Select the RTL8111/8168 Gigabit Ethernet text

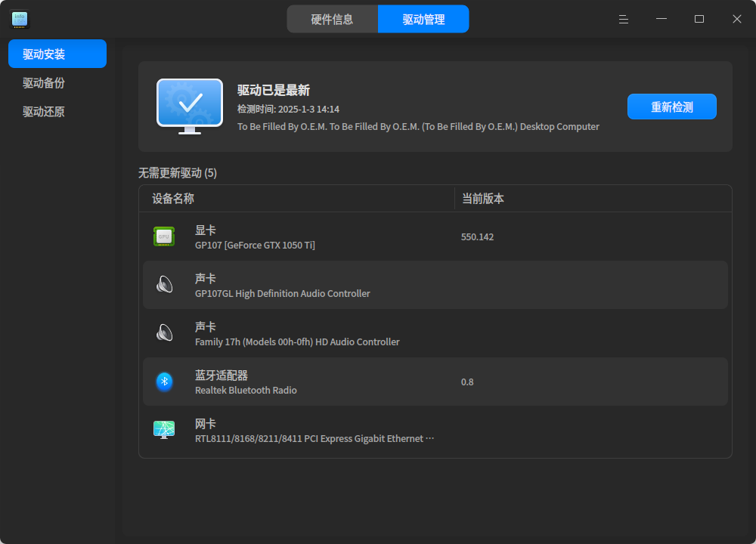coord(314,438)
